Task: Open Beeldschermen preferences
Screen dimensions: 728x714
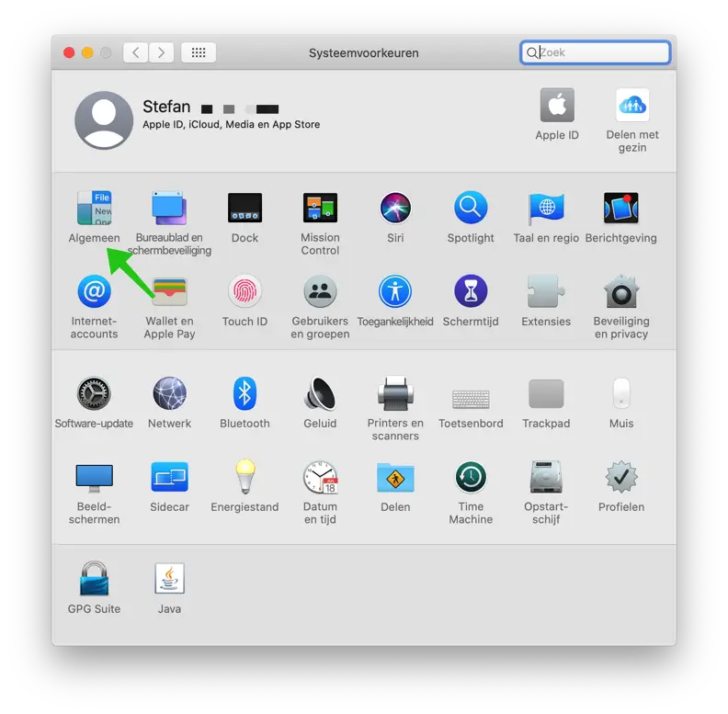Action: point(95,478)
